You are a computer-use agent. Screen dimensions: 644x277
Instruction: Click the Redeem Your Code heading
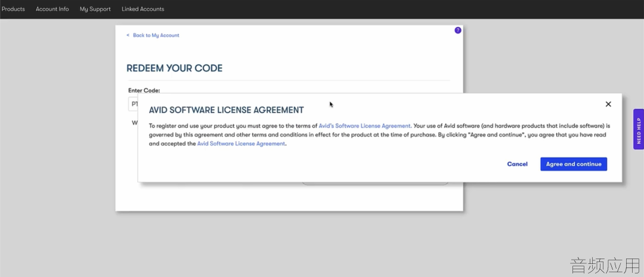(175, 69)
